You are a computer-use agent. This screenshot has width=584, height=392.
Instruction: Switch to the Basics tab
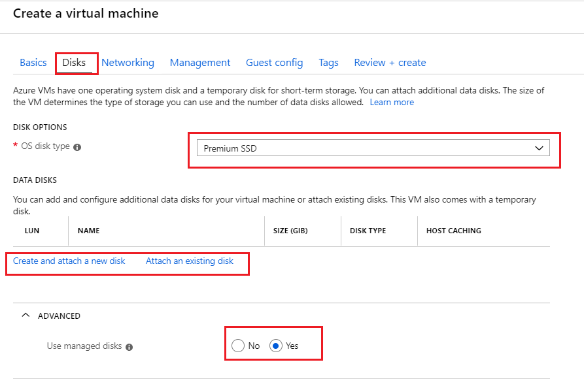tap(33, 62)
